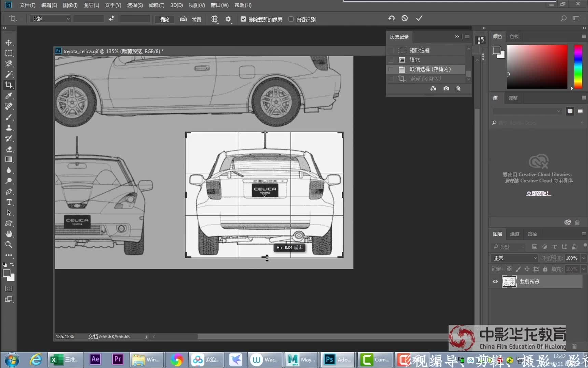Viewport: 588px width, 368px height.
Task: Open the 图像(I) menu
Action: [70, 5]
